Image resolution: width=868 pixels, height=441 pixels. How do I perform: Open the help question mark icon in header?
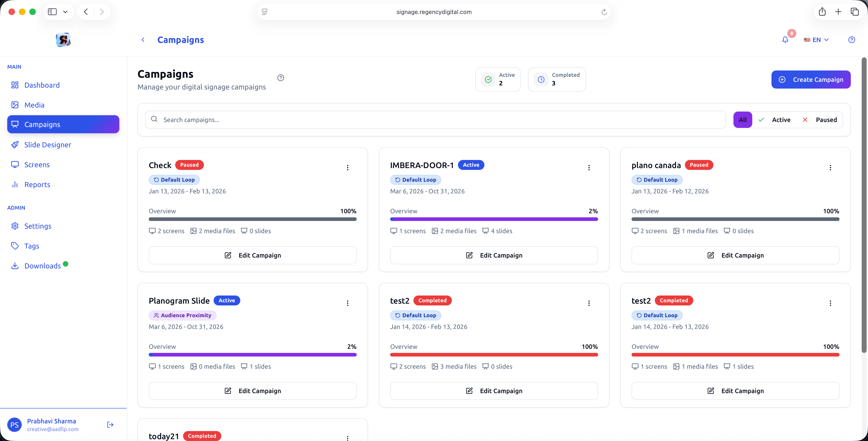pyautogui.click(x=851, y=40)
